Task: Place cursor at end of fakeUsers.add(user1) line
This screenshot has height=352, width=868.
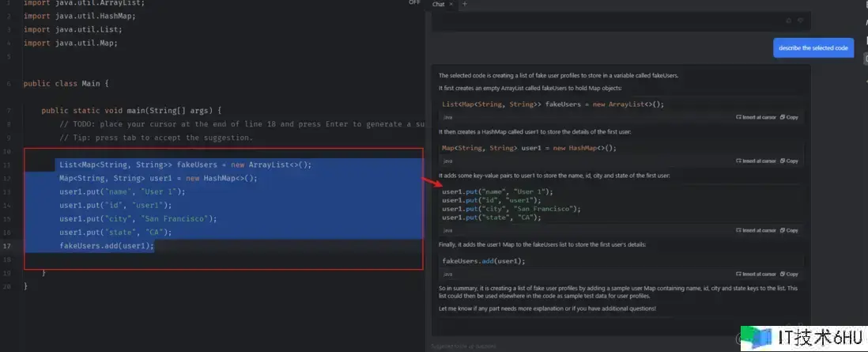Action: (155, 246)
